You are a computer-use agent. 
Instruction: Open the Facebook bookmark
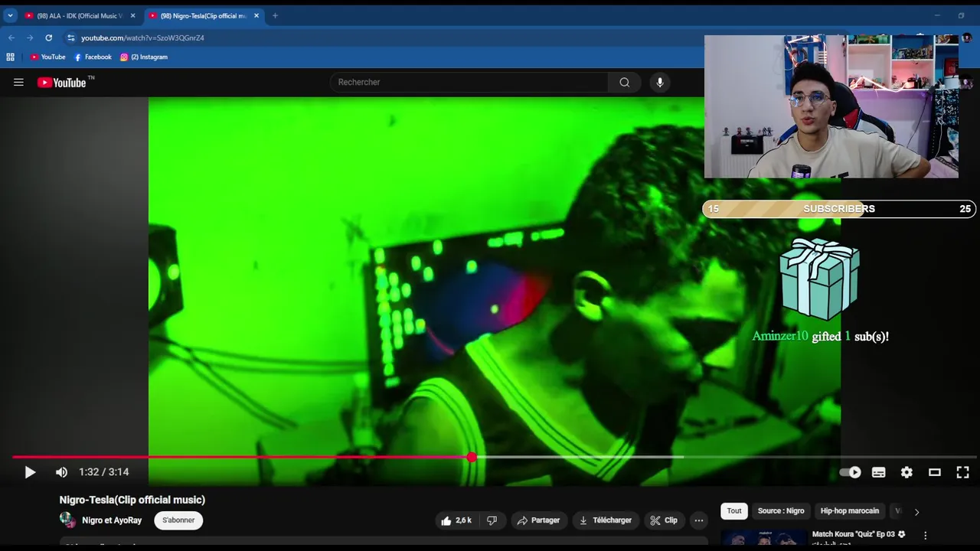(93, 57)
